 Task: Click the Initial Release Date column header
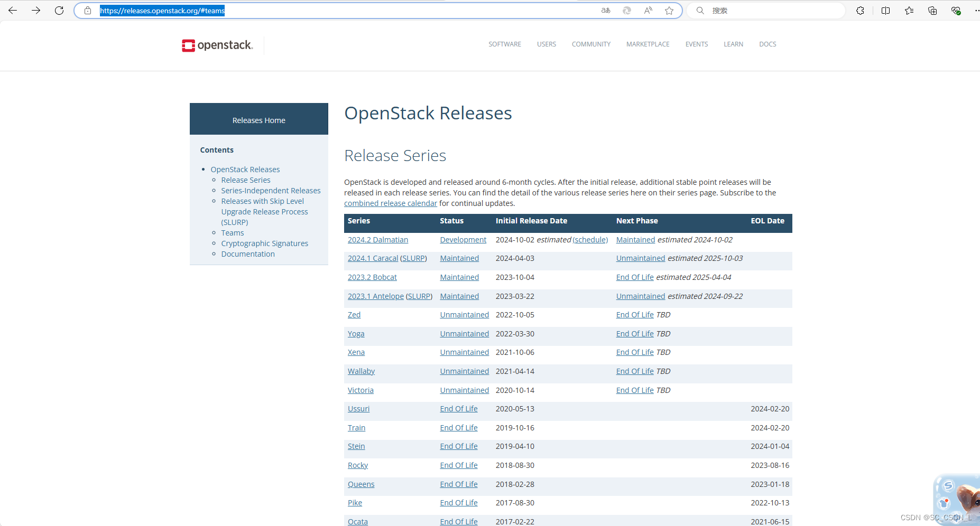531,221
